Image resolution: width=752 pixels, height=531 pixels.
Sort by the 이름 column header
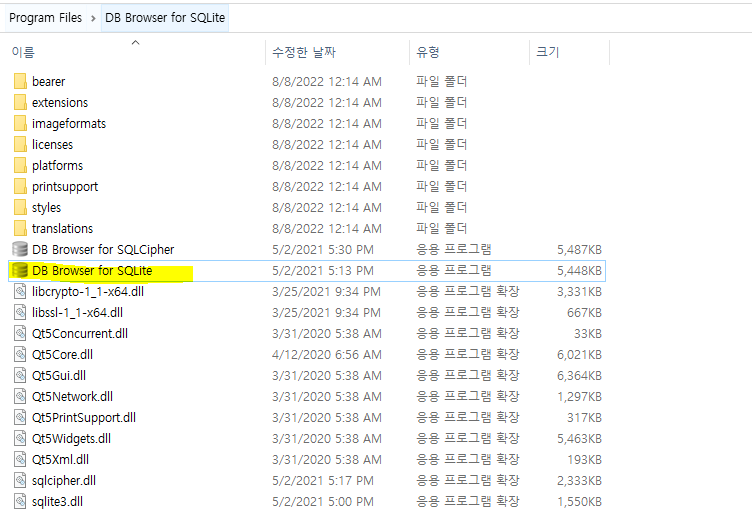click(23, 52)
